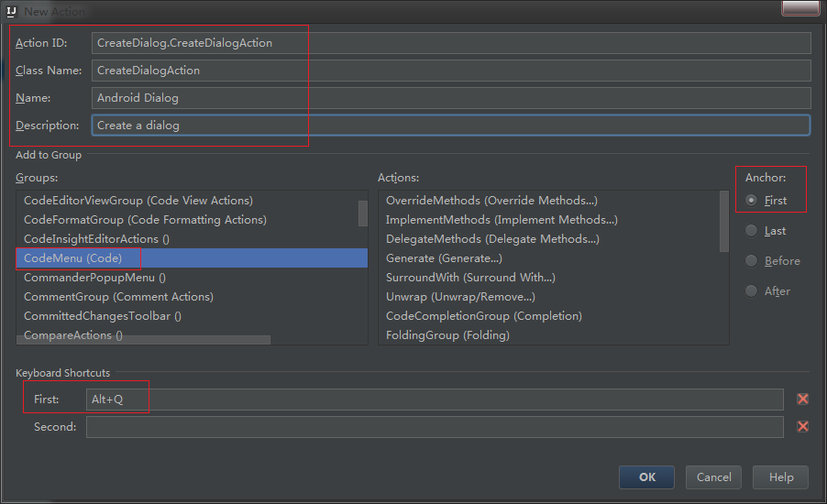Select SurroundWith action in the Actions list

470,278
